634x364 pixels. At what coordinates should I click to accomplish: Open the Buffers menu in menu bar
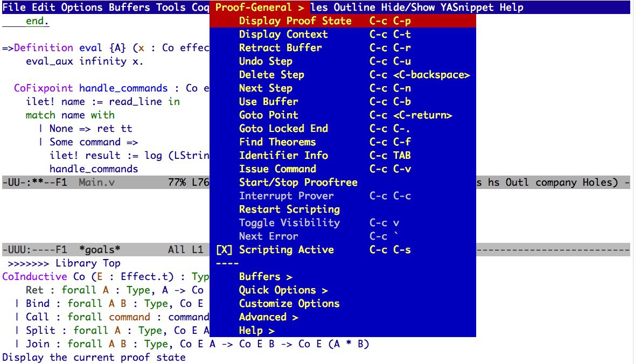(129, 8)
